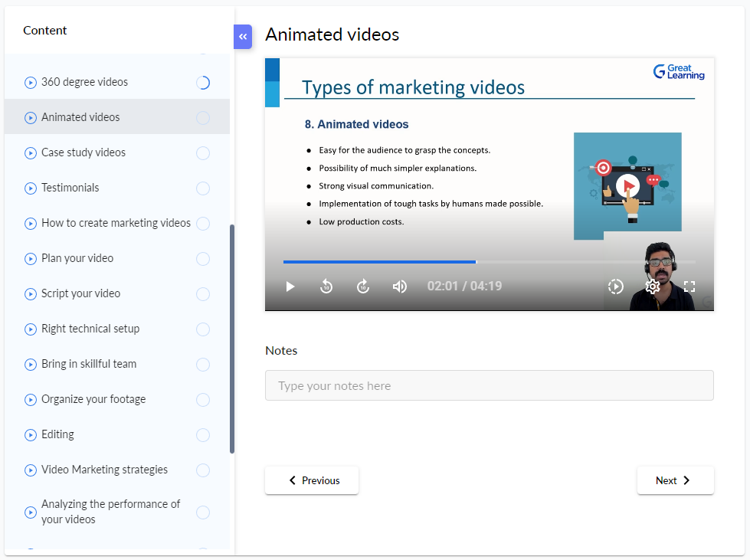Toggle completion circle for Testimonials

tap(203, 188)
